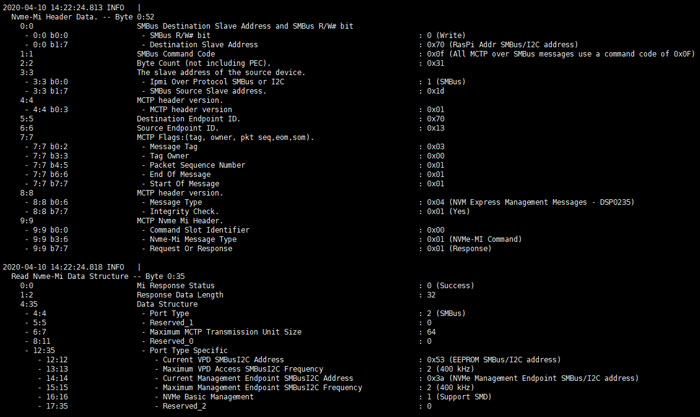The width and height of the screenshot is (700, 417).
Task: Click 'Destination Endpoint ID.' row label
Action: 188,119
